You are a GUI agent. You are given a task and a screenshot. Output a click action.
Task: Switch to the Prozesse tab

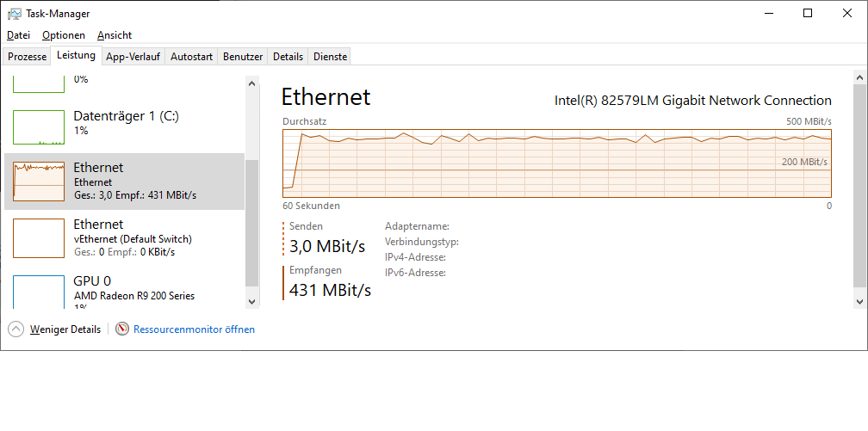point(27,57)
